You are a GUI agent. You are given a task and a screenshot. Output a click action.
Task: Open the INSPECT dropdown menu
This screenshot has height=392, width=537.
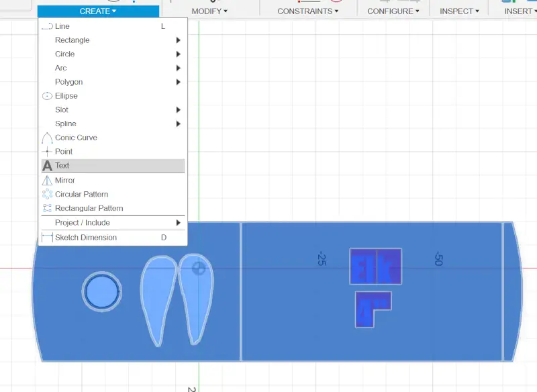pyautogui.click(x=459, y=11)
